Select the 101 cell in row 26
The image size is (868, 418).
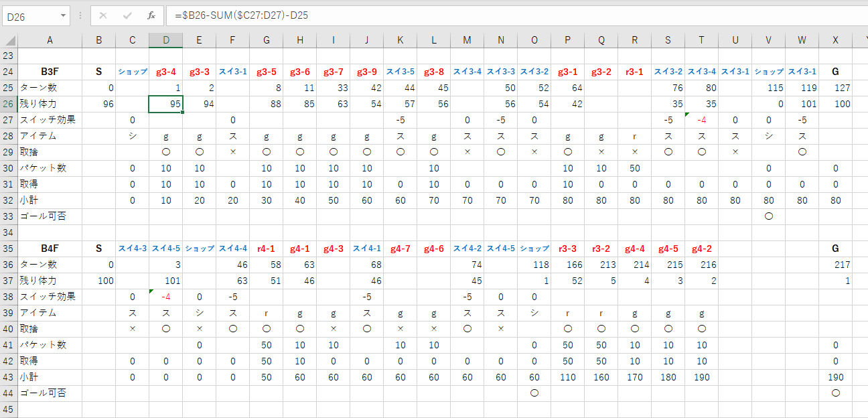click(802, 104)
